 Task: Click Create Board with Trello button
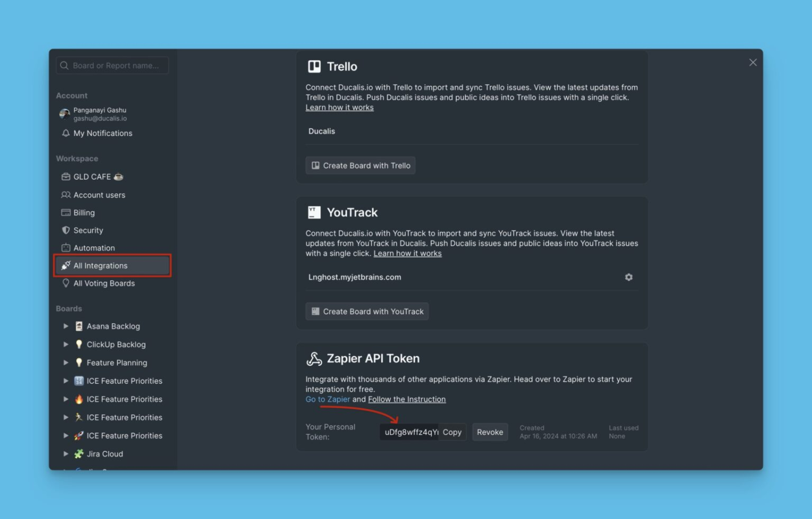click(x=360, y=166)
